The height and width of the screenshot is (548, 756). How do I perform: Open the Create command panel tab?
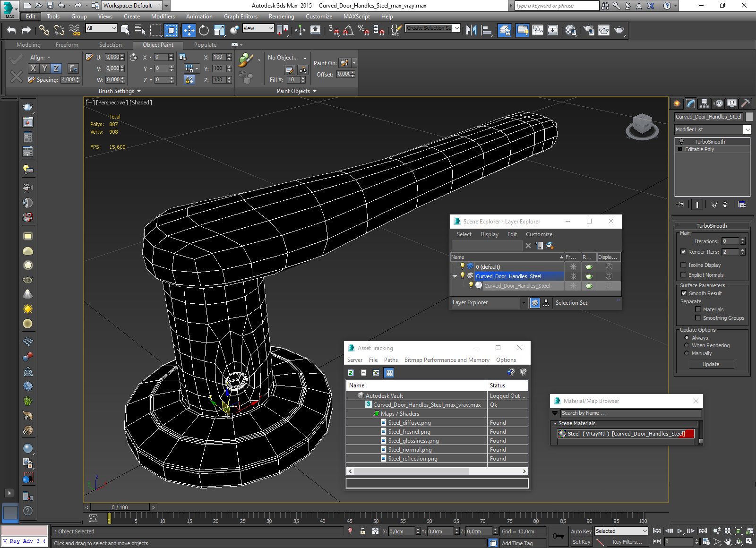click(x=677, y=103)
